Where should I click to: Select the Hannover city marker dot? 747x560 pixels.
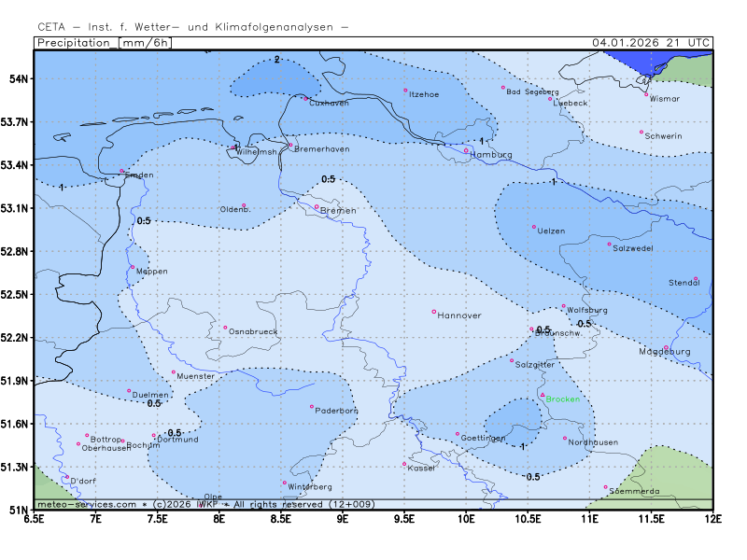pyautogui.click(x=434, y=312)
